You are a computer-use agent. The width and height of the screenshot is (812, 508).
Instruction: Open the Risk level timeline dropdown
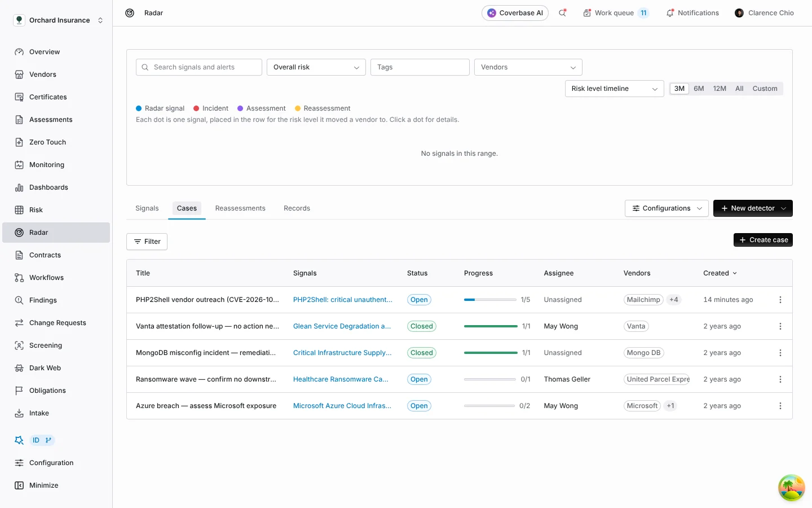615,89
